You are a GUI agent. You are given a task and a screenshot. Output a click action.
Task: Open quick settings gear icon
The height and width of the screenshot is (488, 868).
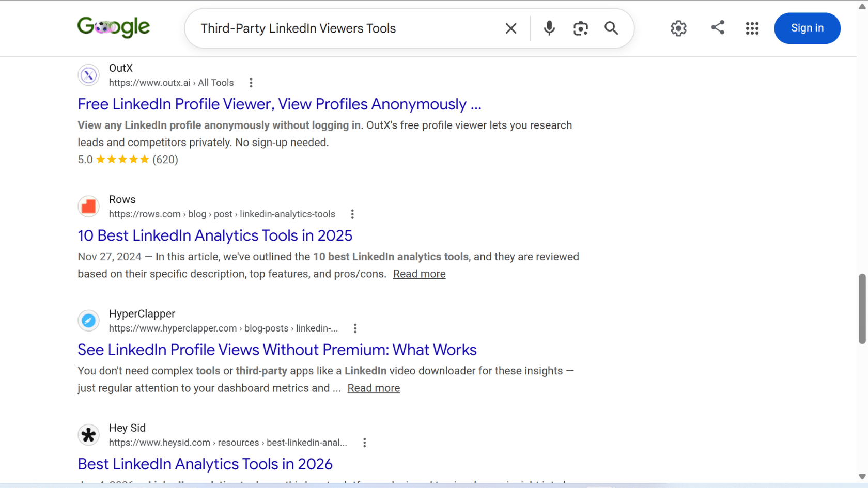tap(678, 28)
